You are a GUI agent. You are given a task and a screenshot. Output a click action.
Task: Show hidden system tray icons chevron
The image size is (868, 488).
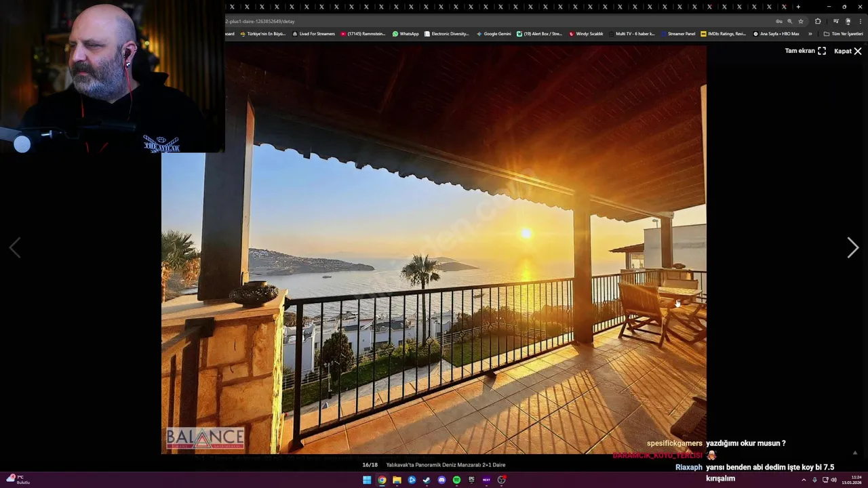[x=804, y=480]
